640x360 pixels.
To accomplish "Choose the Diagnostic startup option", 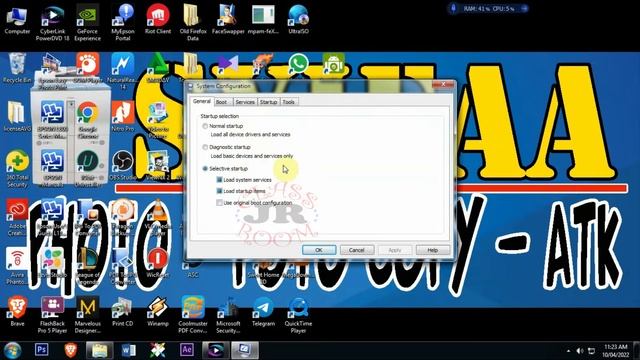I will point(205,147).
